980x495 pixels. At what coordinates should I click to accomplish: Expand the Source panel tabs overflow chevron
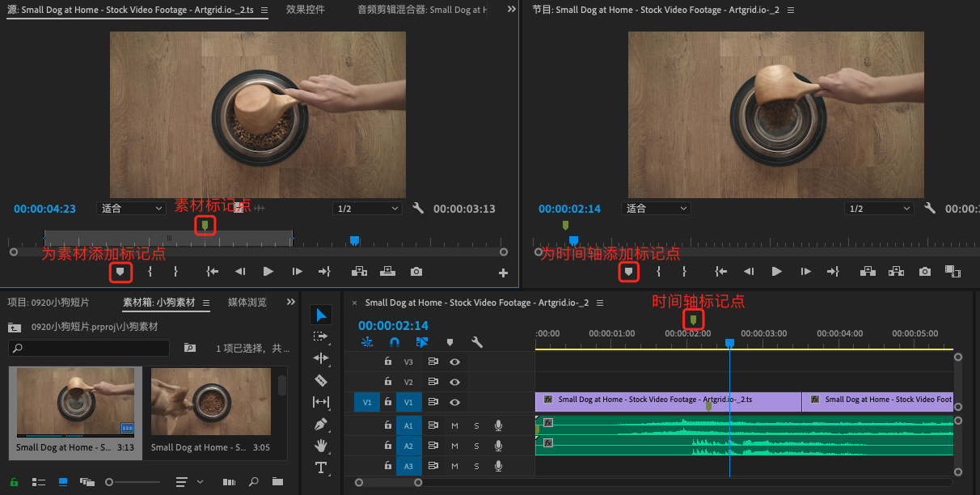511,9
